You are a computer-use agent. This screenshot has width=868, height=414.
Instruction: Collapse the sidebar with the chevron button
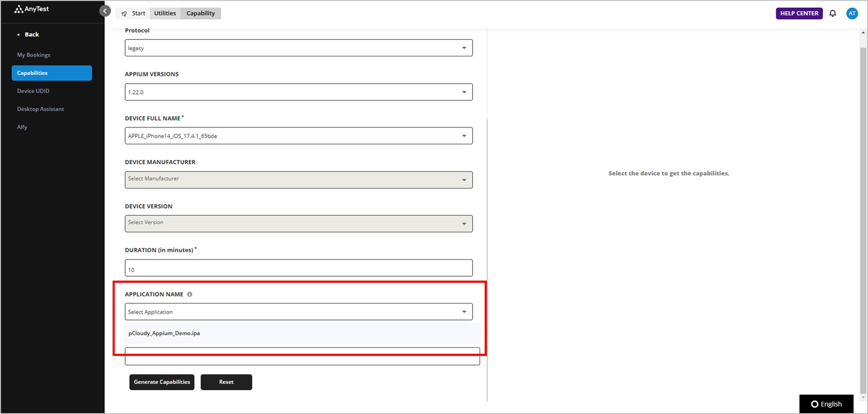click(x=105, y=11)
